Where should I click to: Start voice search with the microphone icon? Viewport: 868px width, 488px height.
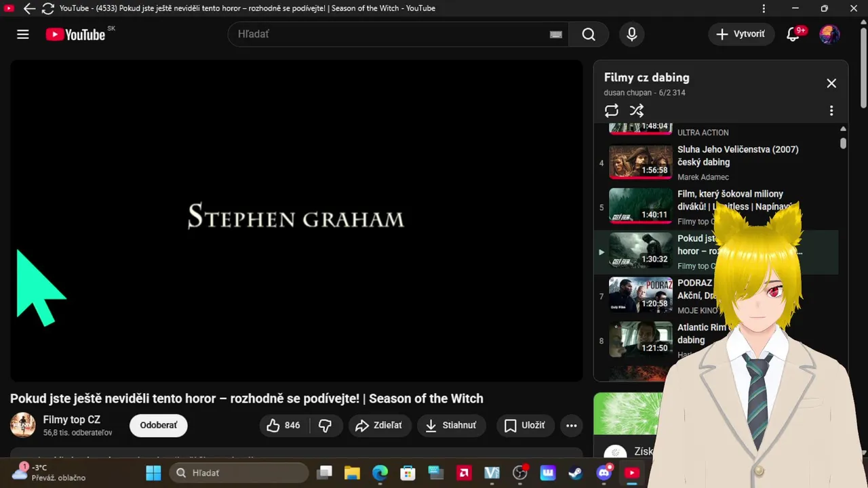tap(632, 35)
